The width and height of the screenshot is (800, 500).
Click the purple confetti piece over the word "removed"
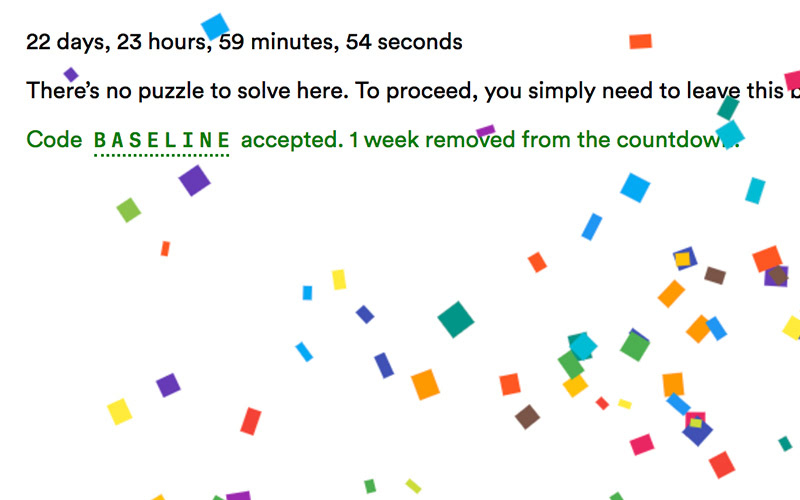(x=486, y=131)
